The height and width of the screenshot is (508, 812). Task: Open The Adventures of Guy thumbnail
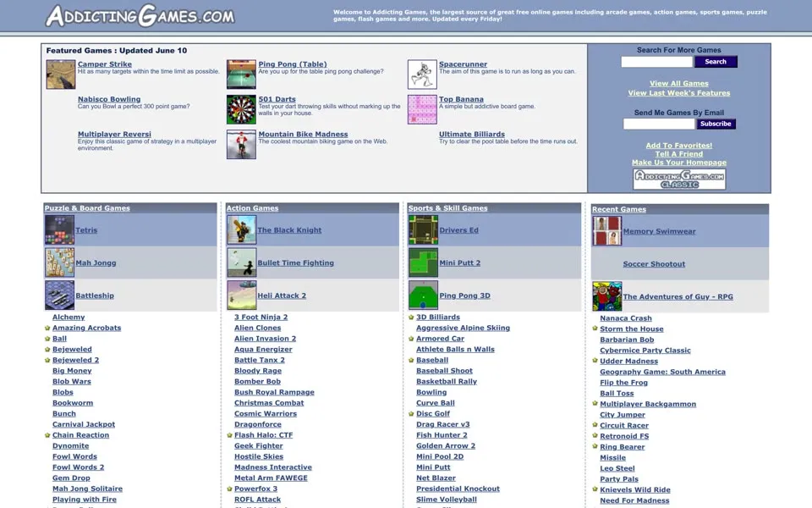[607, 296]
